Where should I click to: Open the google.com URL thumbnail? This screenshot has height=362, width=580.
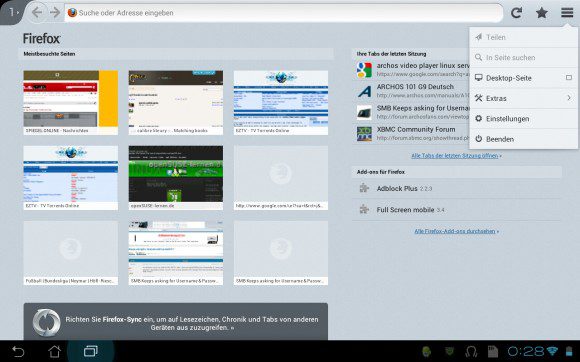tap(281, 177)
